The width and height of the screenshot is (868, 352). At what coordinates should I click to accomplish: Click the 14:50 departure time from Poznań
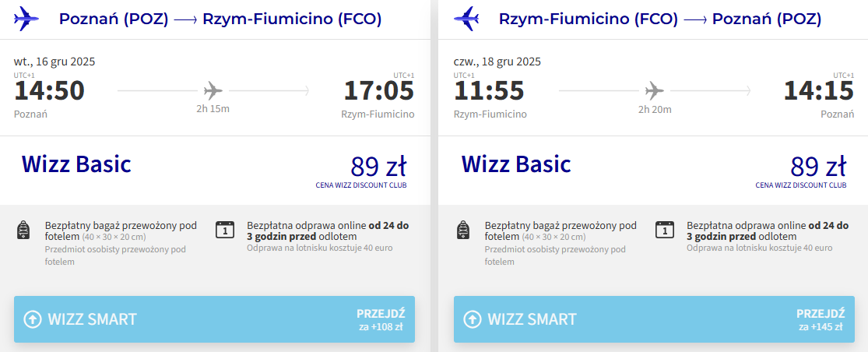49,91
